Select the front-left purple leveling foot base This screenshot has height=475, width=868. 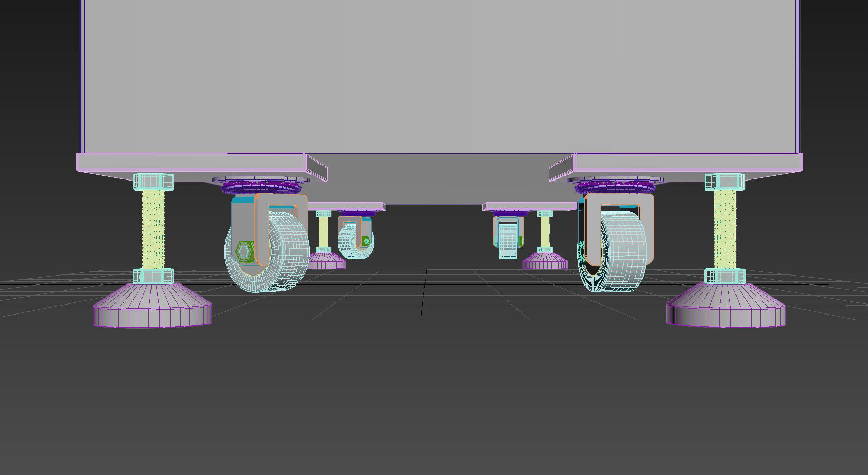(x=153, y=306)
